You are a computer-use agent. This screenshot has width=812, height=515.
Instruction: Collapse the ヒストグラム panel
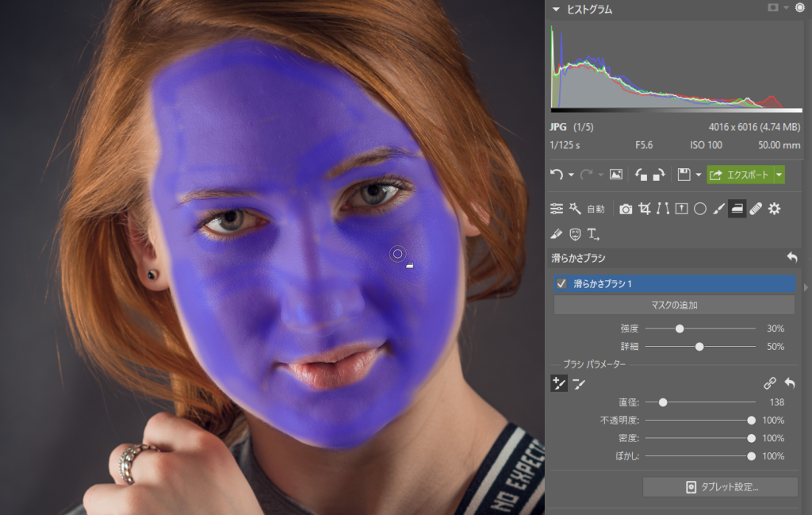click(556, 10)
